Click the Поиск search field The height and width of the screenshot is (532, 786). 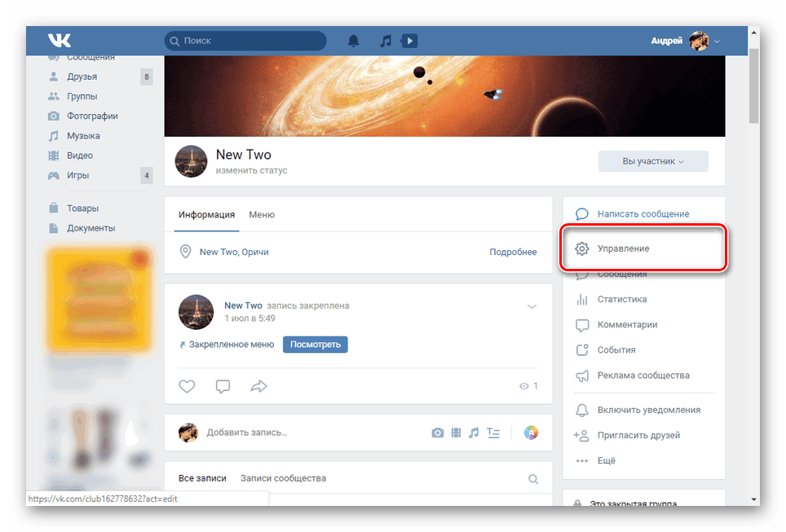[245, 41]
